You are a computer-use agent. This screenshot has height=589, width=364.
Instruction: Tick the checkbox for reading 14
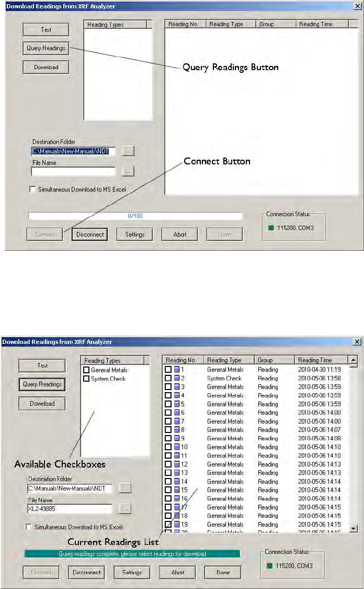tap(168, 482)
